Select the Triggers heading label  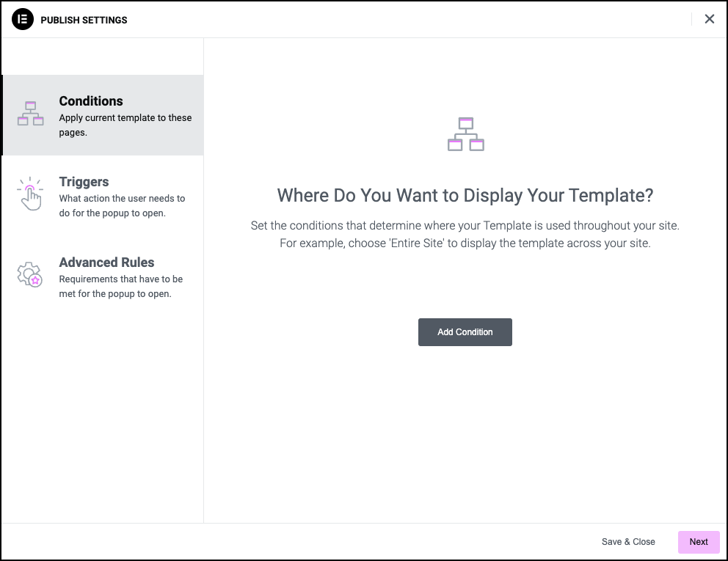pos(84,181)
